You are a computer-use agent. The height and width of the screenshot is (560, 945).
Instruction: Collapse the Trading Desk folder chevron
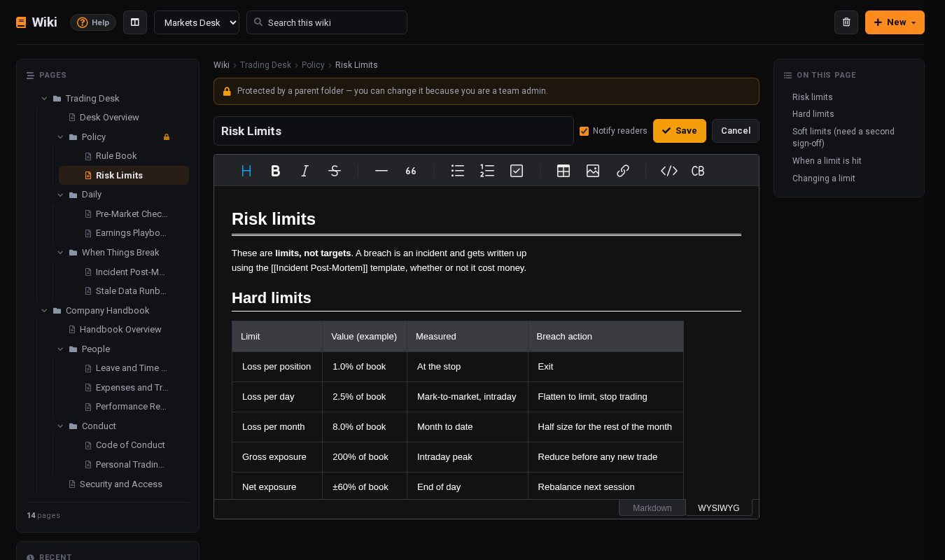pyautogui.click(x=44, y=99)
